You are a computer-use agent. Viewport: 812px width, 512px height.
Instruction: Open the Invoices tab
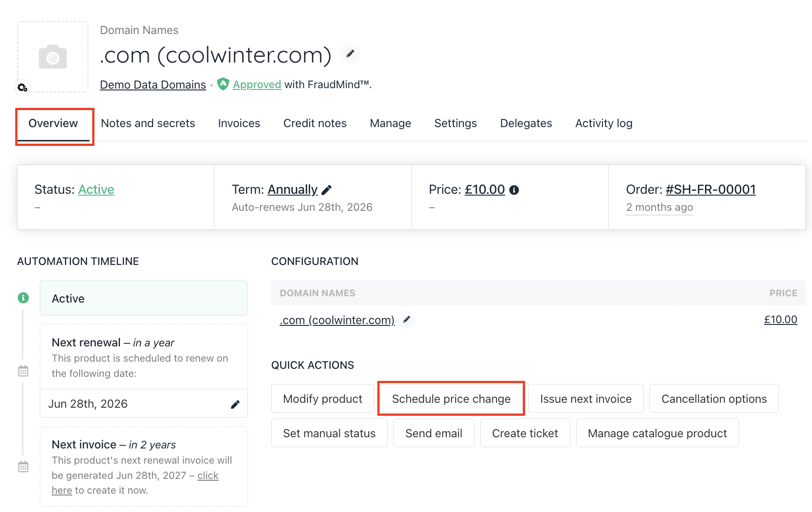pos(239,123)
